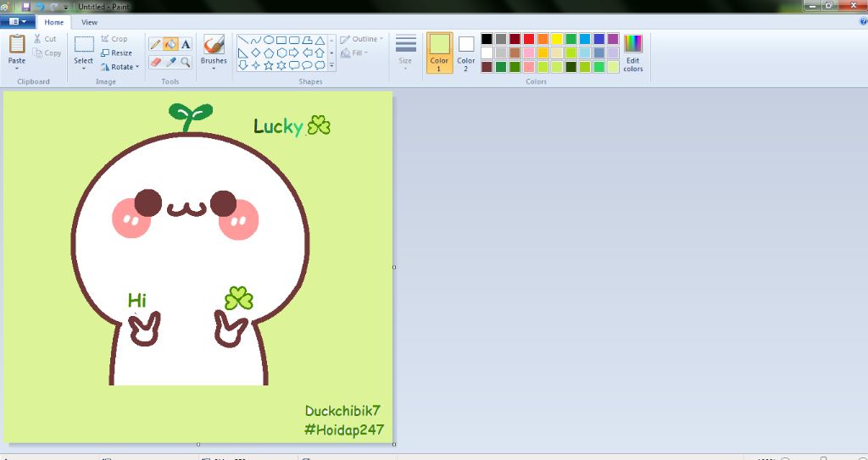Choose the Triangle shape

coord(320,41)
